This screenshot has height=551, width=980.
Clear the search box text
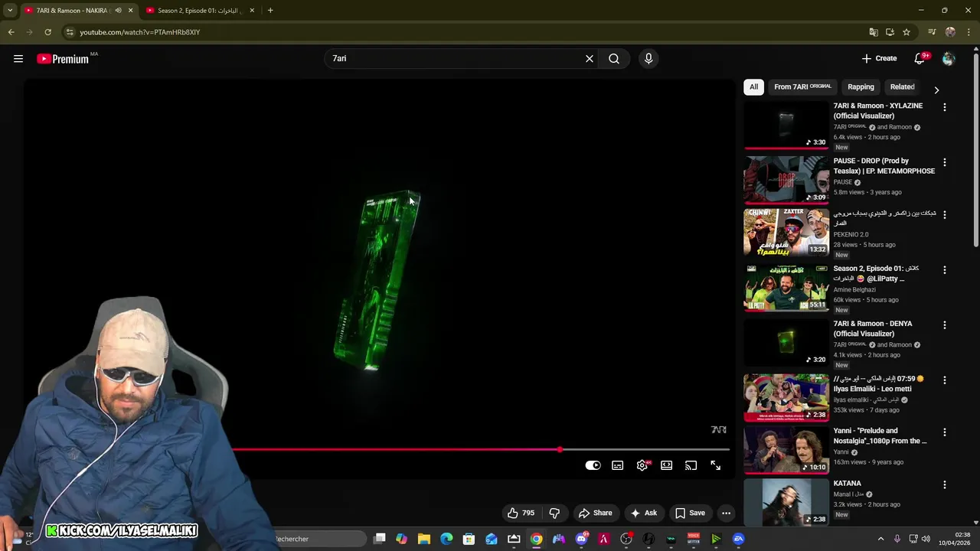click(590, 59)
